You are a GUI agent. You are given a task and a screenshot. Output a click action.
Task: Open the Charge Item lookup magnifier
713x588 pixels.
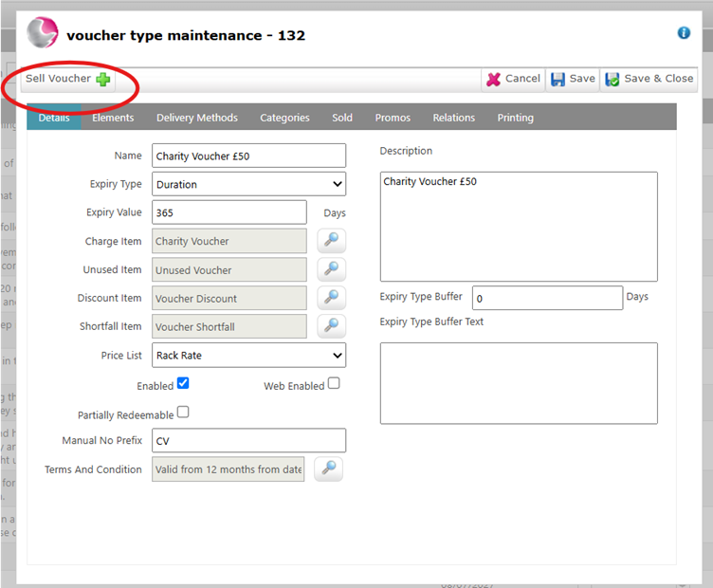click(x=332, y=241)
